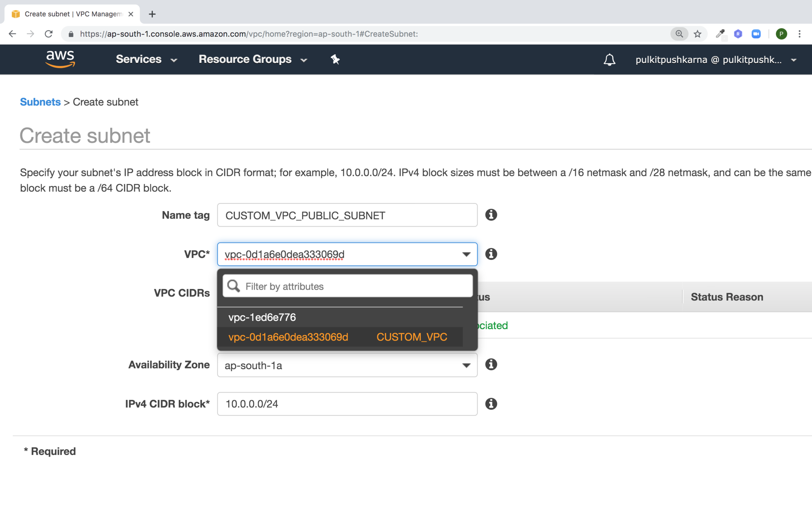The height and width of the screenshot is (508, 812).
Task: Bookmark this page with star icon
Action: tap(698, 34)
